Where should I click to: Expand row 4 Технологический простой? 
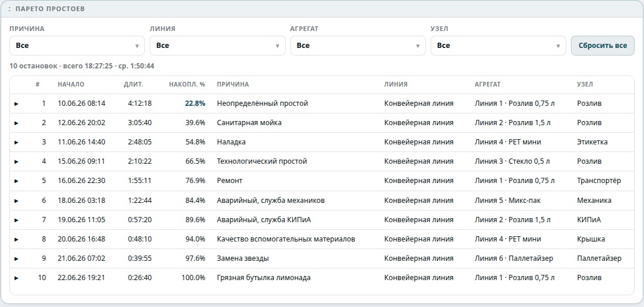pos(16,161)
